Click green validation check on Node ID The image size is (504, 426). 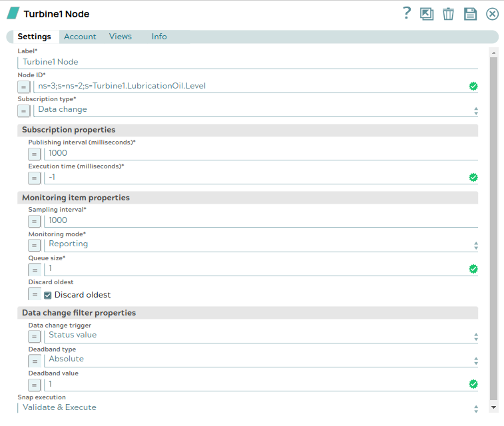pos(473,86)
